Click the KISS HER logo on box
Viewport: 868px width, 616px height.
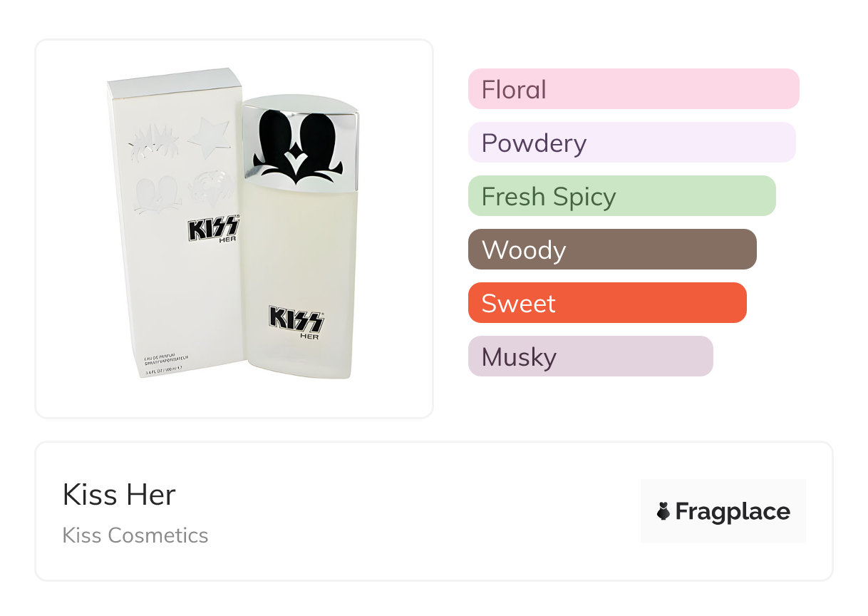point(213,230)
